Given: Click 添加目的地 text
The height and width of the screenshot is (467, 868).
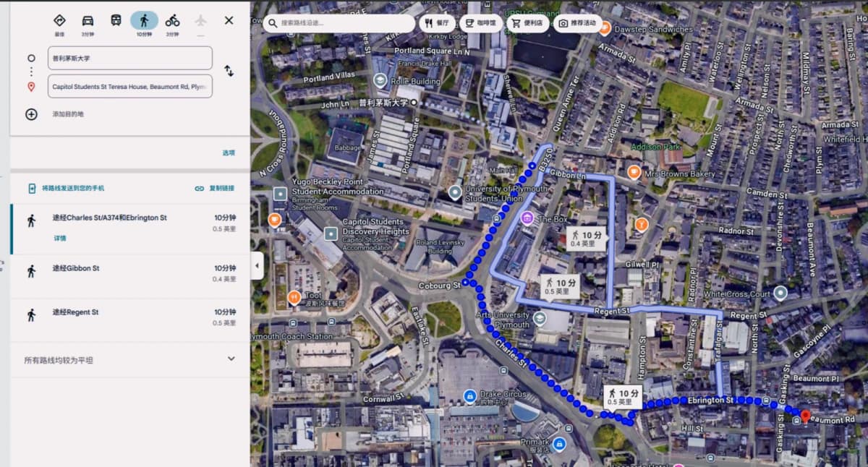Looking at the screenshot, I should tap(68, 114).
